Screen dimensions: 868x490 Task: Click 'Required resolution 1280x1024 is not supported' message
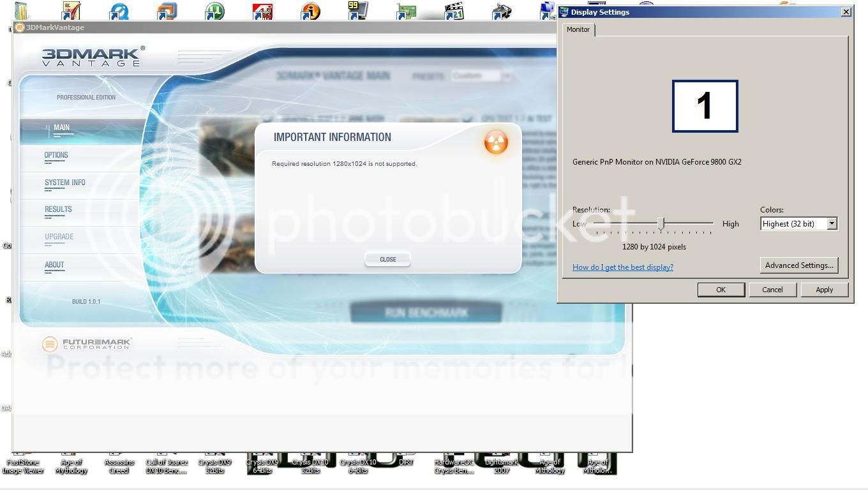[344, 164]
